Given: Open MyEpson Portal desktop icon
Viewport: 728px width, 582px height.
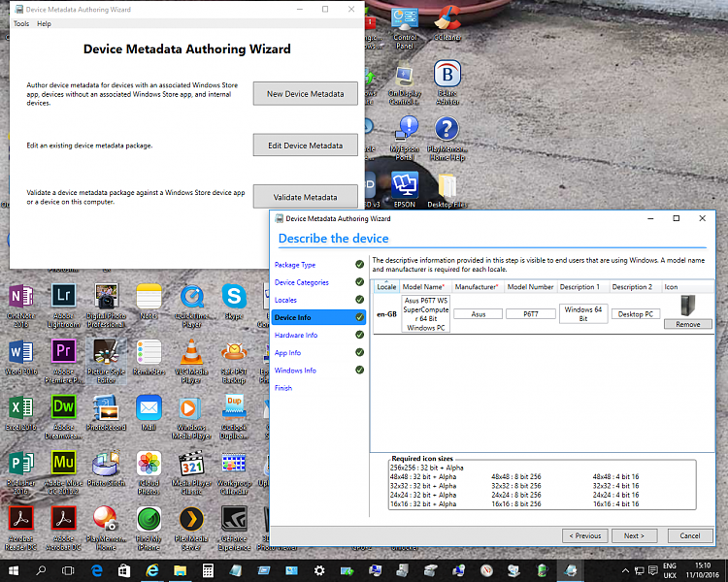Looking at the screenshot, I should pos(405,138).
